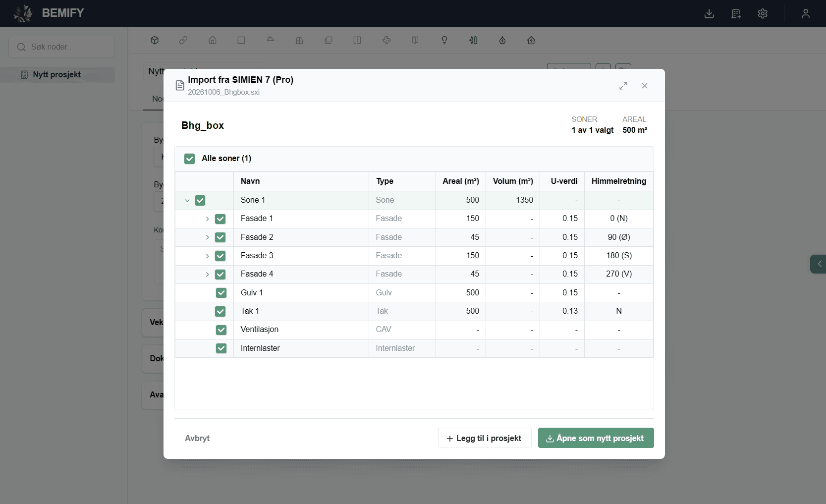Viewport: 826px width, 504px height.
Task: Expand the Fasade 3 row
Action: tap(207, 256)
